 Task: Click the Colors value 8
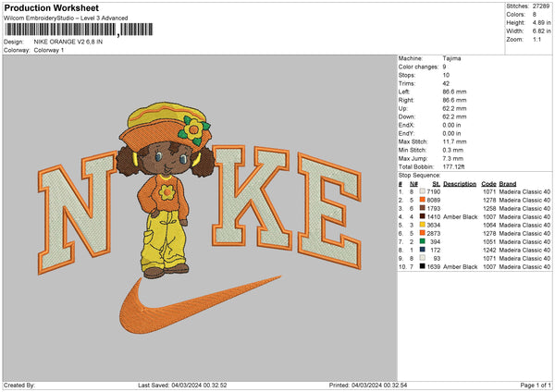(535, 15)
